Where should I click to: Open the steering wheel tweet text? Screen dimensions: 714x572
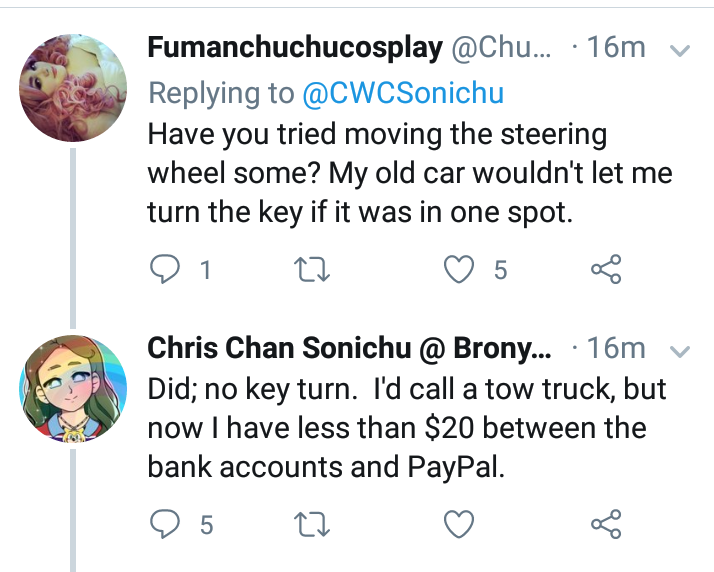[410, 174]
